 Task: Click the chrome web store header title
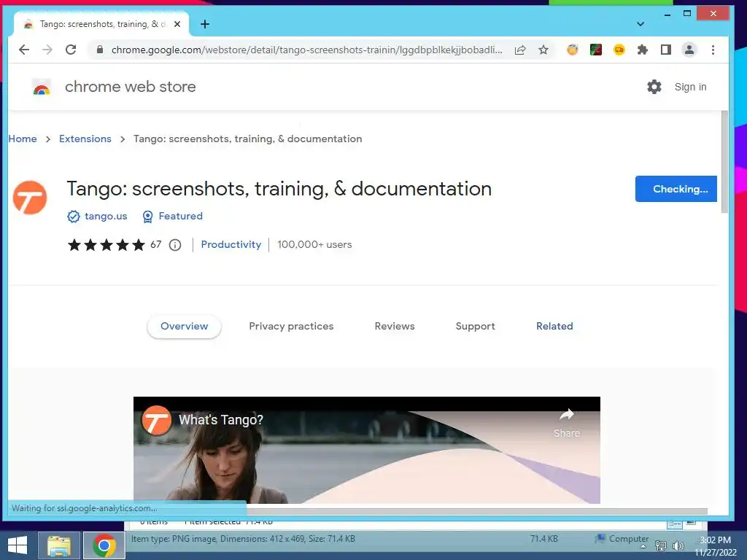pyautogui.click(x=131, y=87)
